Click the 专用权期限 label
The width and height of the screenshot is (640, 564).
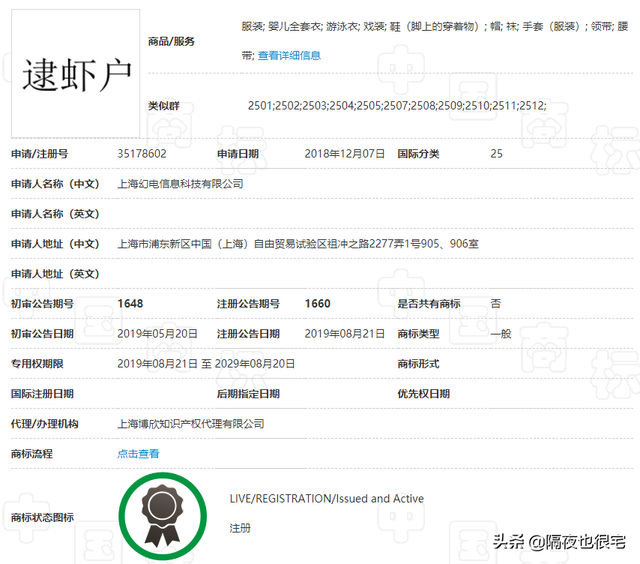[37, 364]
